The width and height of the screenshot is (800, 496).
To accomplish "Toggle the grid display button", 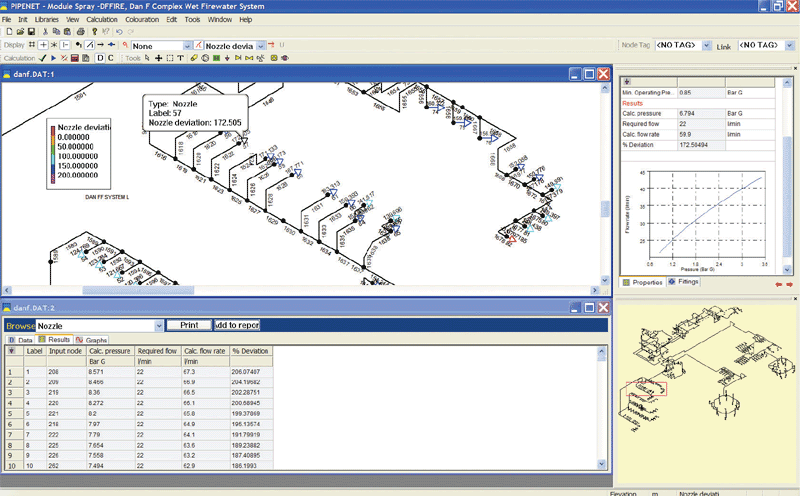I will point(32,45).
